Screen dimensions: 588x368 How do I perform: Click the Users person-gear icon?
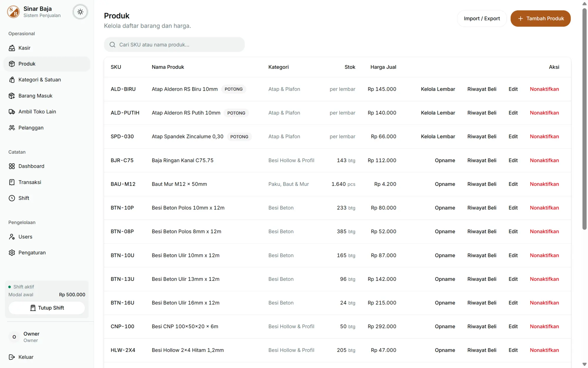pyautogui.click(x=12, y=237)
